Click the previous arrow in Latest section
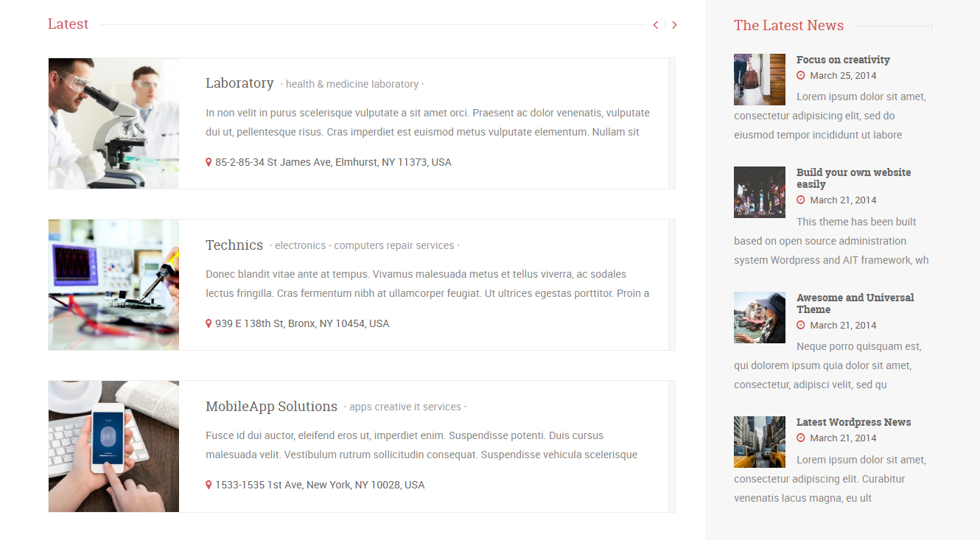The image size is (980, 540). (x=656, y=25)
